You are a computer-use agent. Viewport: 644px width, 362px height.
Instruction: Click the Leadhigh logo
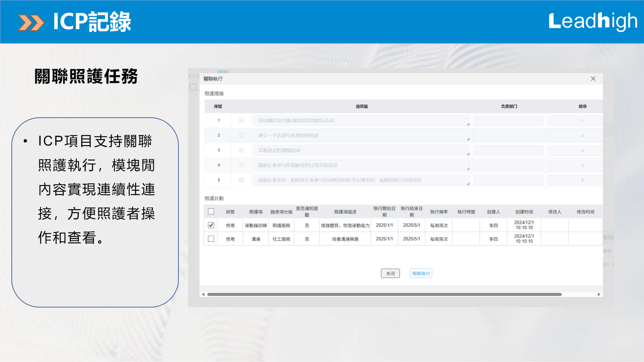tap(592, 21)
